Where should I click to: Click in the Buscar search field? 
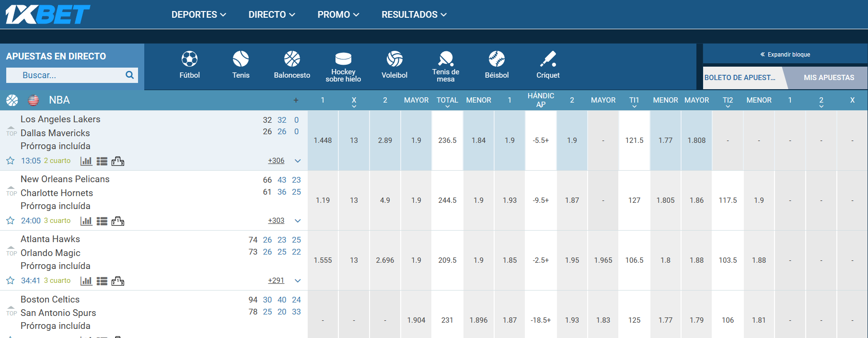(x=72, y=75)
